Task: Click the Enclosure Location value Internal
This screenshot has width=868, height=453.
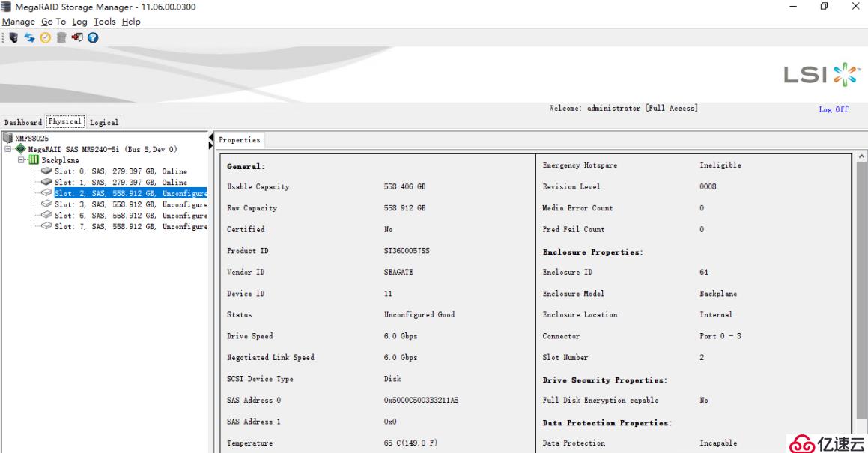Action: pyautogui.click(x=716, y=314)
